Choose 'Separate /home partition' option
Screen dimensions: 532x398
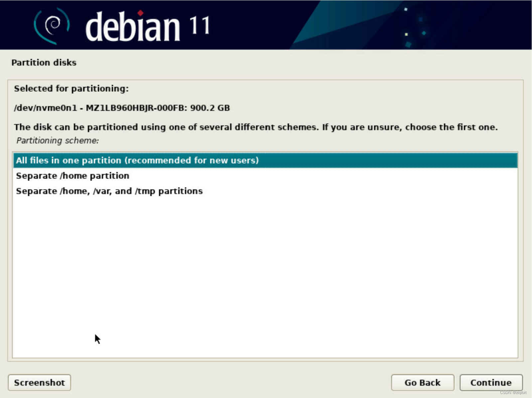(x=265, y=176)
